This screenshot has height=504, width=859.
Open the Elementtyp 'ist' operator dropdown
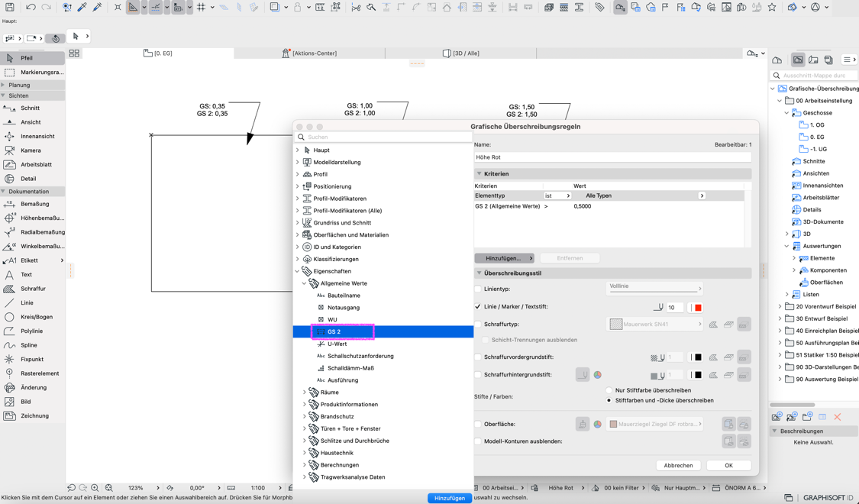[557, 195]
